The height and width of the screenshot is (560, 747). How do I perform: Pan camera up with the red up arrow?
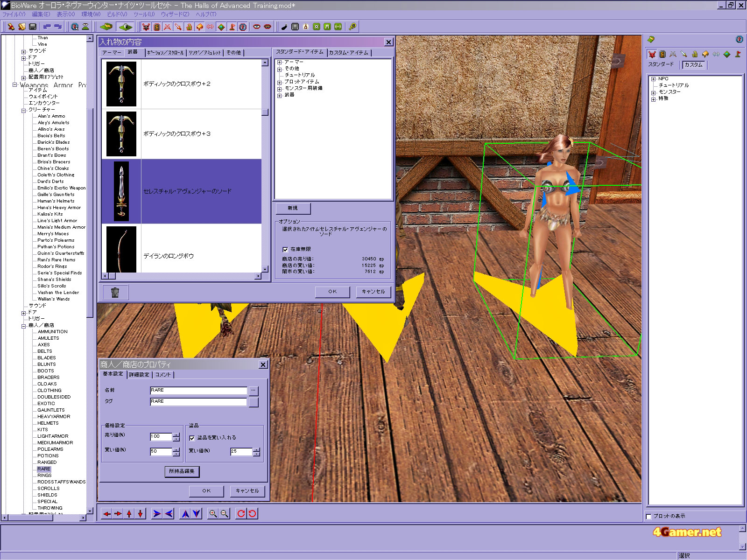pyautogui.click(x=129, y=514)
